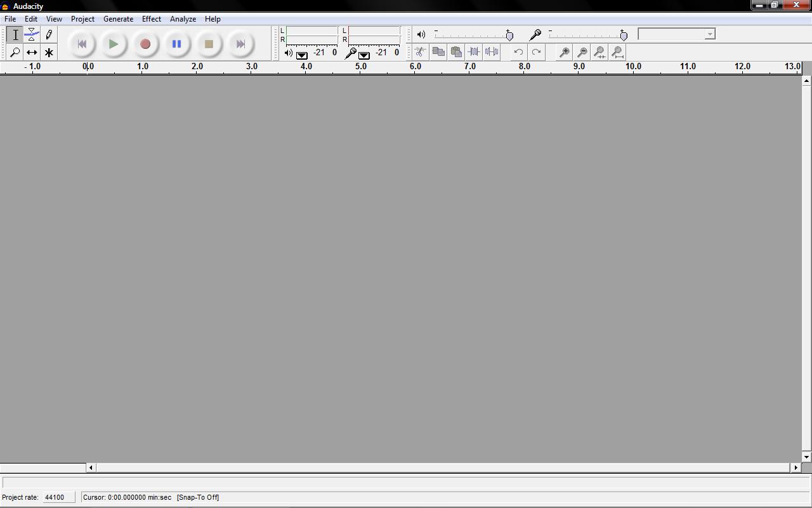Click the red Record button
The height and width of the screenshot is (508, 812).
click(145, 44)
